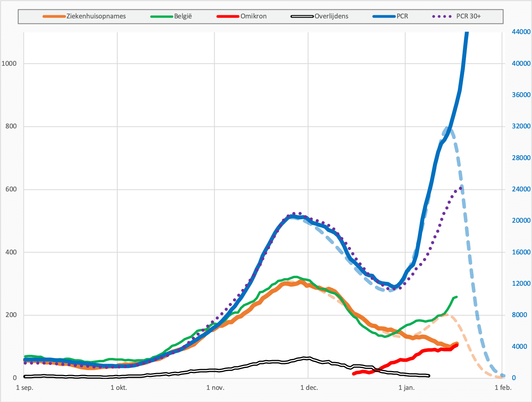Click the 44000 right axis value

coord(521,32)
